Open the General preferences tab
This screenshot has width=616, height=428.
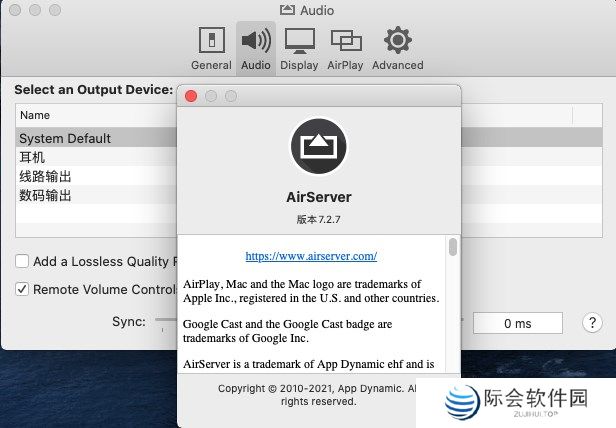pos(211,47)
